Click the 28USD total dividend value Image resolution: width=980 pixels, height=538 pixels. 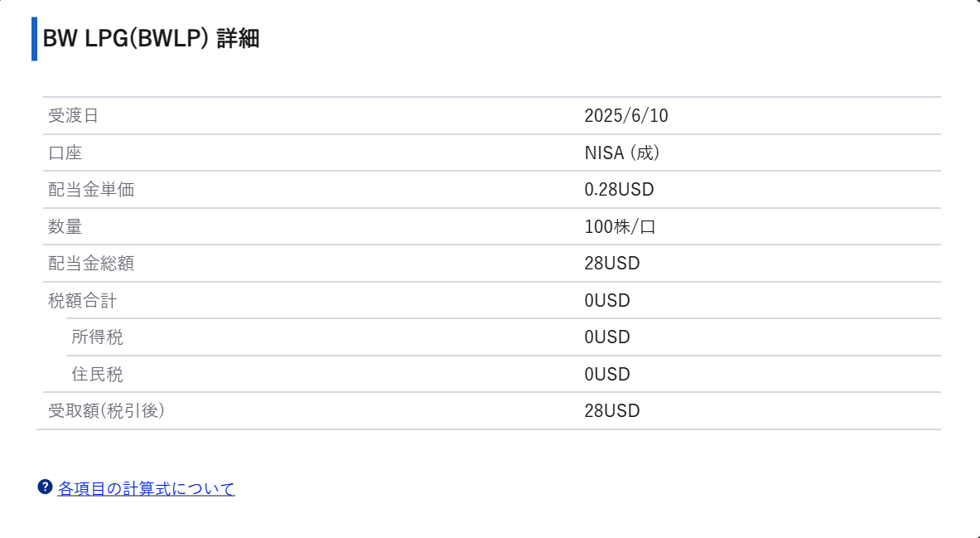pyautogui.click(x=612, y=264)
